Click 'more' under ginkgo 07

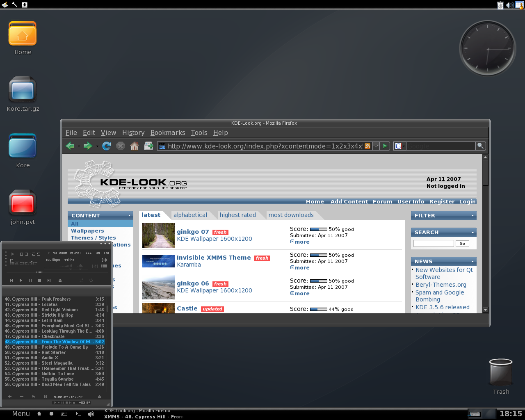click(x=302, y=242)
